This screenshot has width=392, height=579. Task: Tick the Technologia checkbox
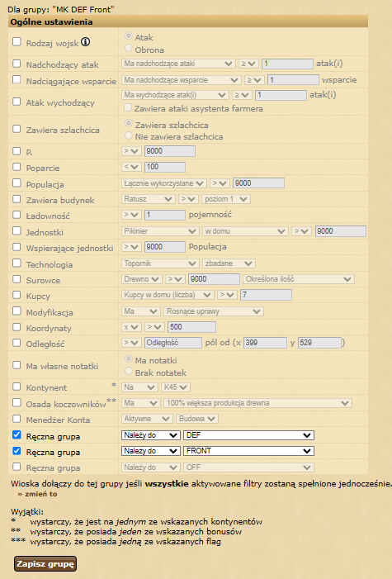click(x=17, y=263)
